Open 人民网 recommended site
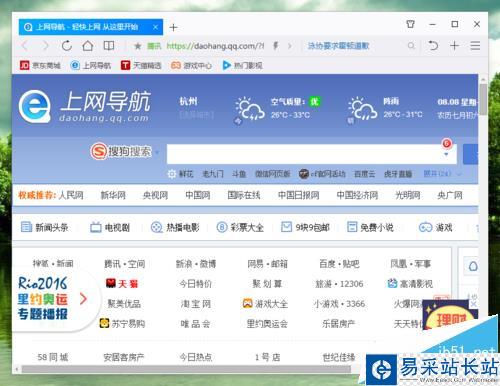Screen dimensions: 500x386 point(71,195)
